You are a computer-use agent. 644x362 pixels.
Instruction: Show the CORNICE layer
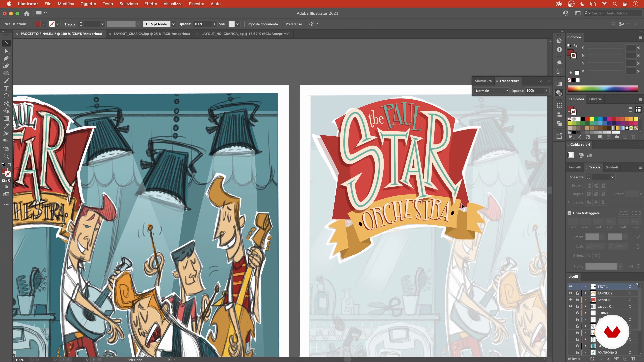(x=571, y=313)
